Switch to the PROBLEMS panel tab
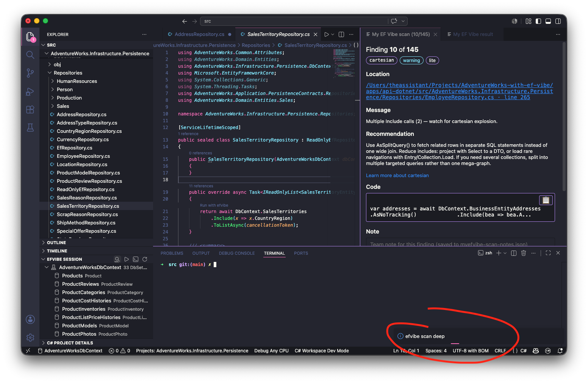The width and height of the screenshot is (588, 383). coord(172,254)
